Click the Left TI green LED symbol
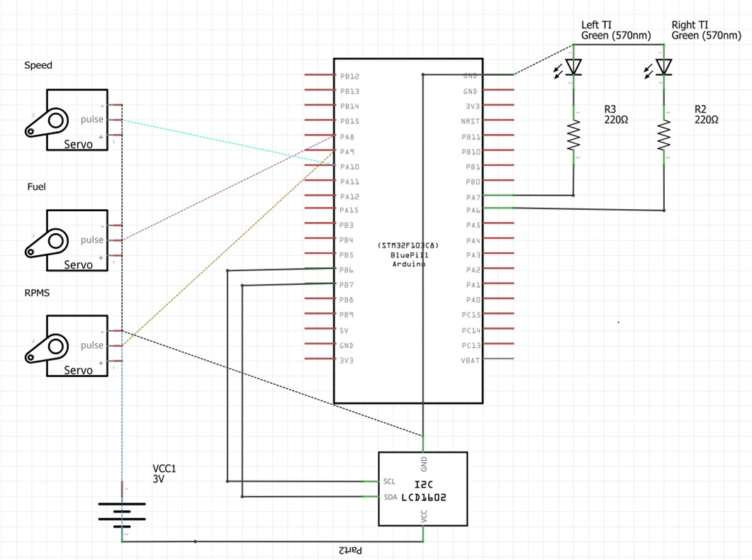This screenshot has width=752, height=560. coord(573,67)
